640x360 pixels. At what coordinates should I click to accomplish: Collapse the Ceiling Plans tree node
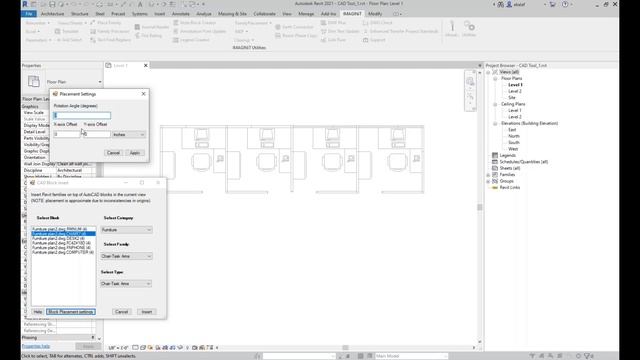pos(495,104)
